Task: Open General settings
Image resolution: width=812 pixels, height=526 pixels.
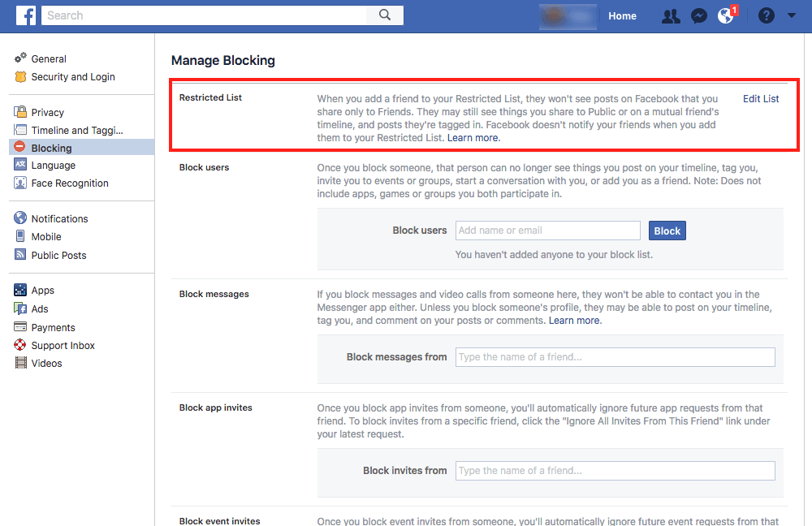Action: [49, 59]
